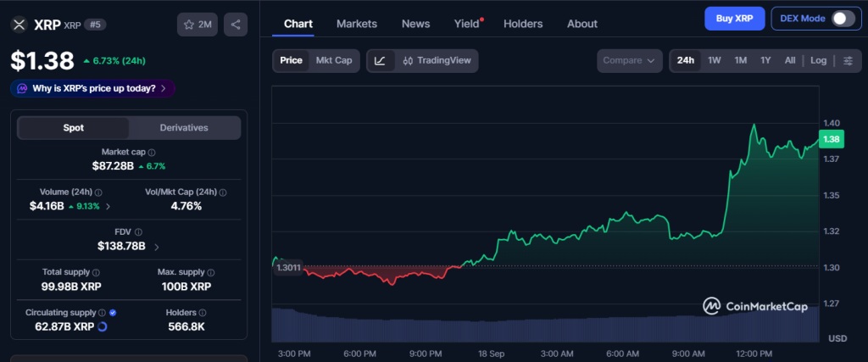Expand Volume (24h) details chevron
Viewport: 868px width, 362px height.
coord(108,207)
